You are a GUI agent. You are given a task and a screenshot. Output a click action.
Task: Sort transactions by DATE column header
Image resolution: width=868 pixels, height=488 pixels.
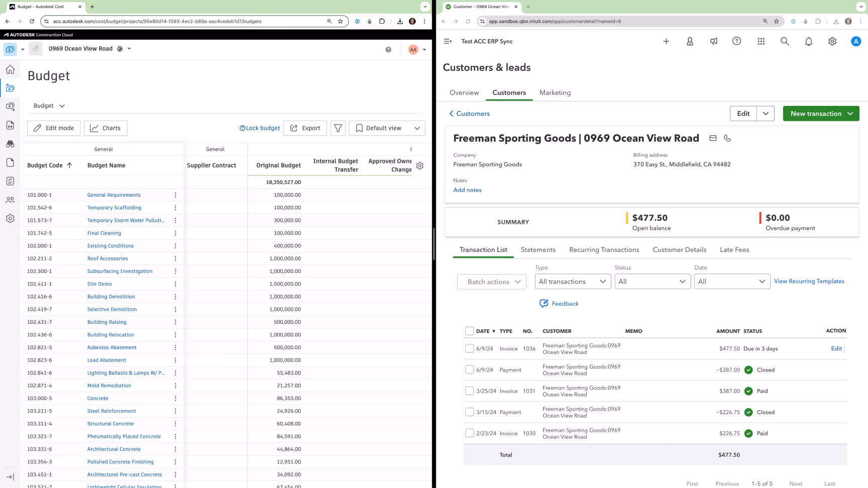tap(485, 331)
